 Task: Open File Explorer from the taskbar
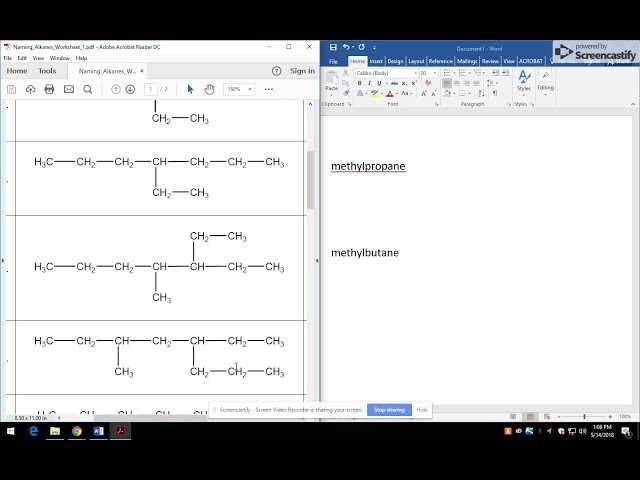pos(55,431)
